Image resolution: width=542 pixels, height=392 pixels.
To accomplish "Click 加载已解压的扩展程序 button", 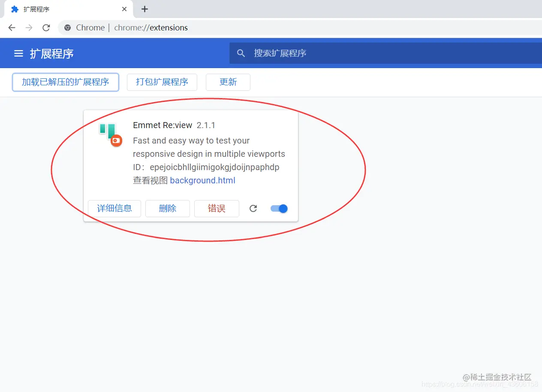I will click(x=65, y=82).
